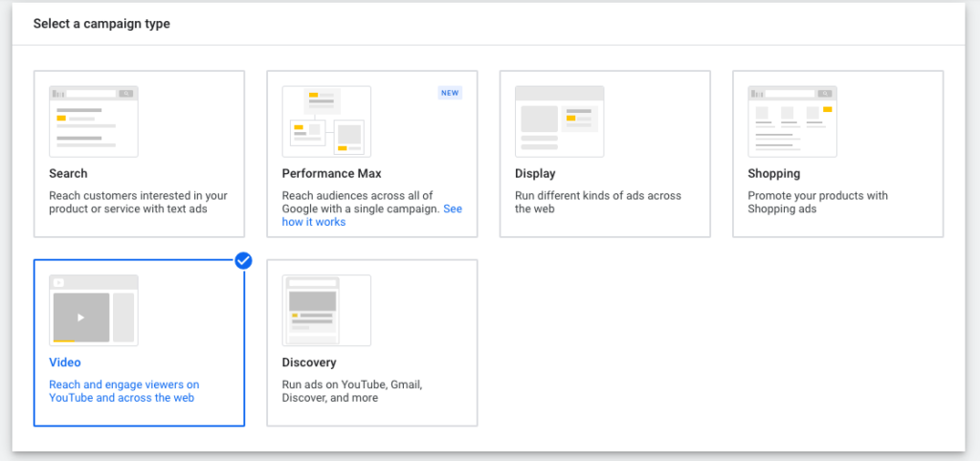Select the Video campaign title
Viewport: 980px width, 461px height.
click(65, 362)
